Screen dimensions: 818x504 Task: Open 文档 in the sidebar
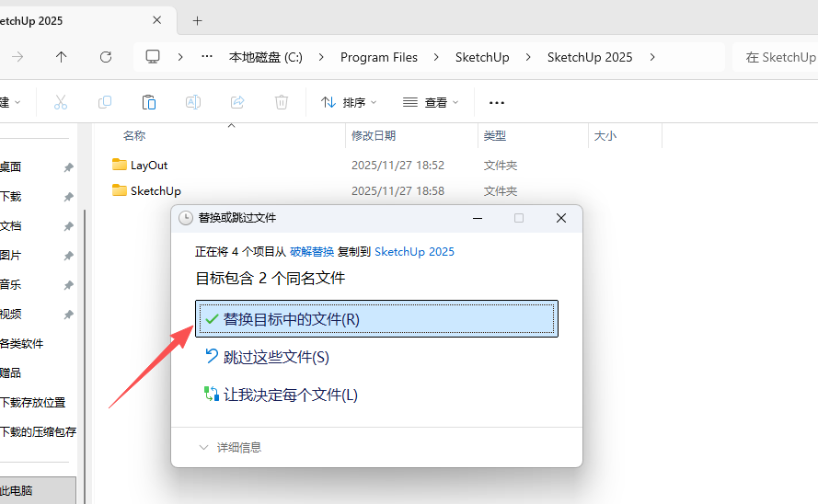point(10,225)
